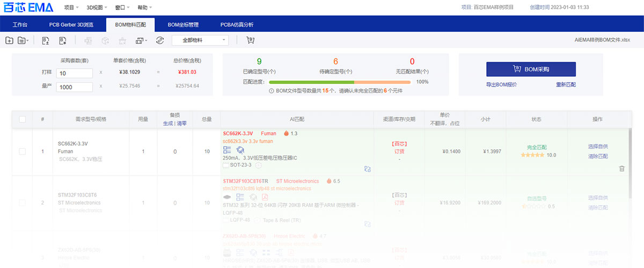644x268 pixels.
Task: Click chip package icon in SC662K row
Action: [240, 150]
